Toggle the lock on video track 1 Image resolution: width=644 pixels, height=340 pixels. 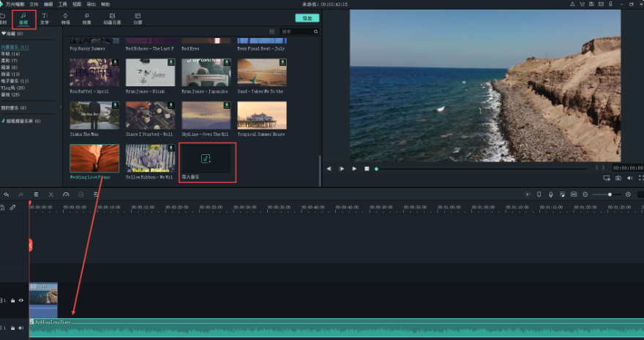click(x=12, y=300)
